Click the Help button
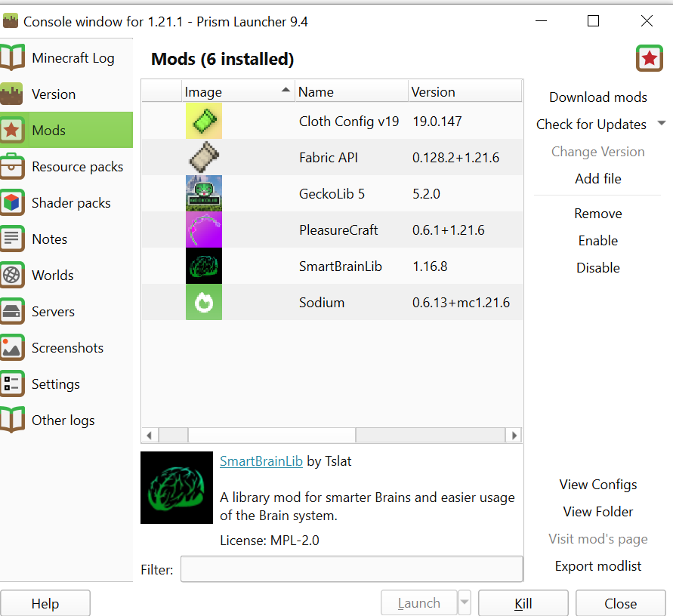 tap(45, 603)
